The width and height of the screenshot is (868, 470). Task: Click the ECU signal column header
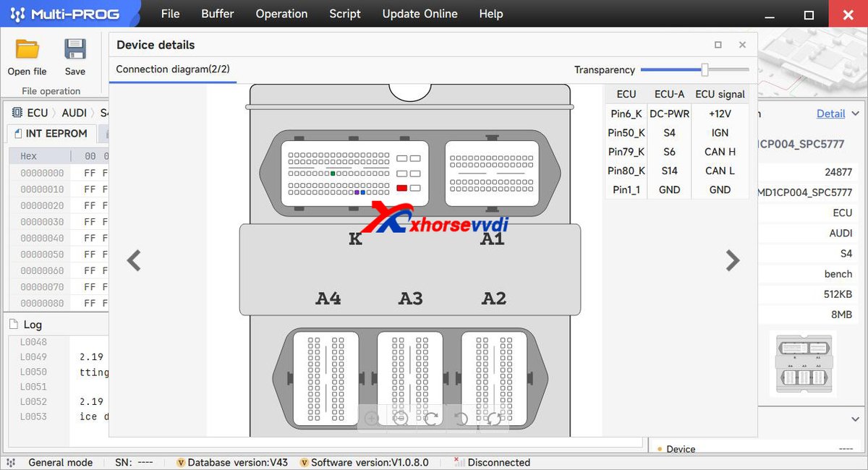[x=720, y=94]
